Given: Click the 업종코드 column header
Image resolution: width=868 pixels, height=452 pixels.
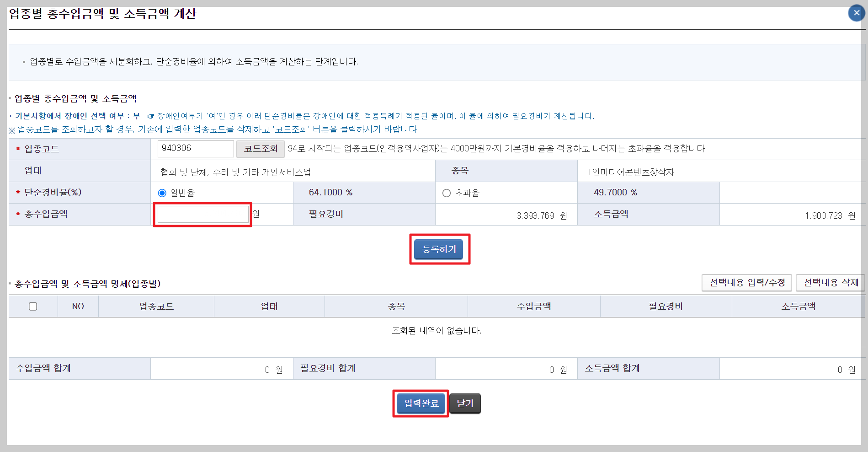Looking at the screenshot, I should point(156,307).
